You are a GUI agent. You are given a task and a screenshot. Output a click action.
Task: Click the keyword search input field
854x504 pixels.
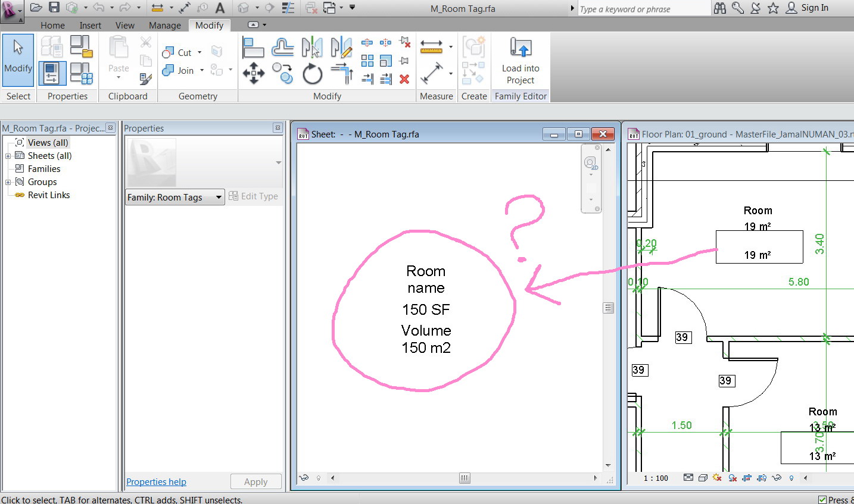point(644,9)
